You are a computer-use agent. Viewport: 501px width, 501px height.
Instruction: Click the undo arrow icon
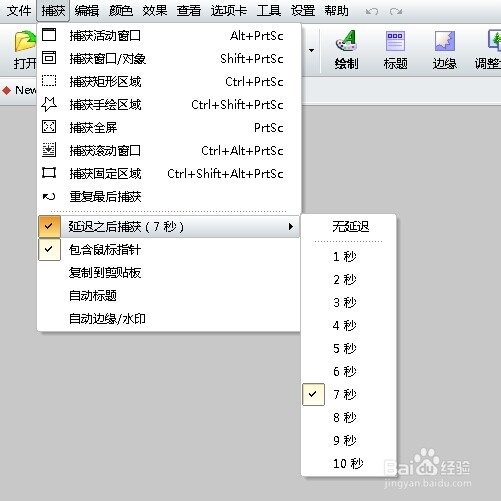pyautogui.click(x=372, y=12)
